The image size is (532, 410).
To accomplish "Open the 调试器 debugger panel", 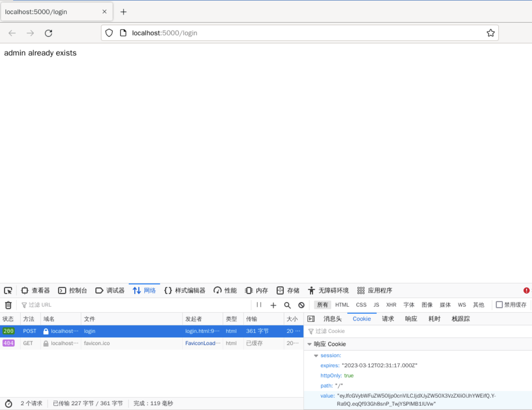I will coord(110,290).
